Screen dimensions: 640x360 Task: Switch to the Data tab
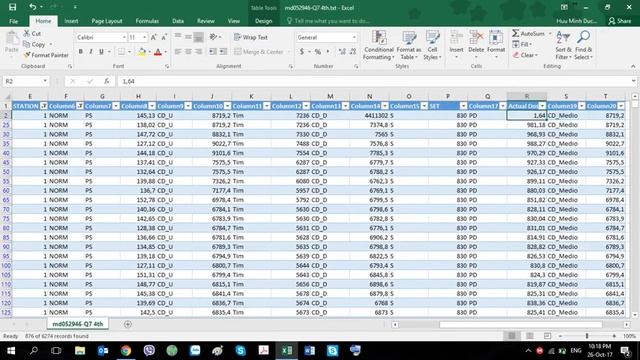(178, 21)
